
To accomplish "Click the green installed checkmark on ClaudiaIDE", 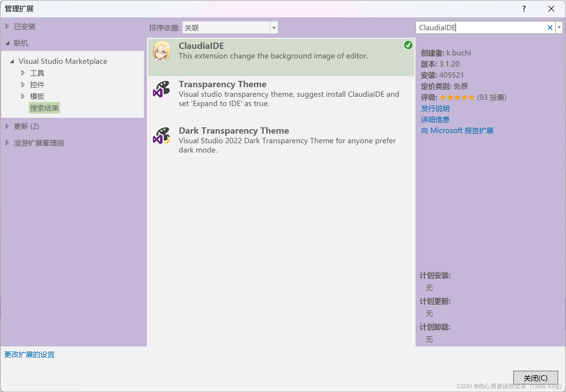I will [408, 45].
